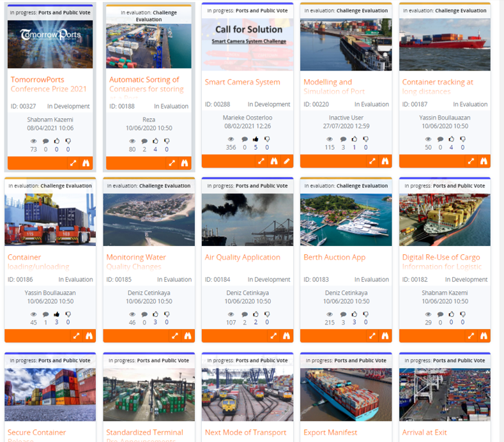This screenshot has width=504, height=442.
Task: Click thumbs-up on Smart Camera System card
Action: pyautogui.click(x=256, y=139)
